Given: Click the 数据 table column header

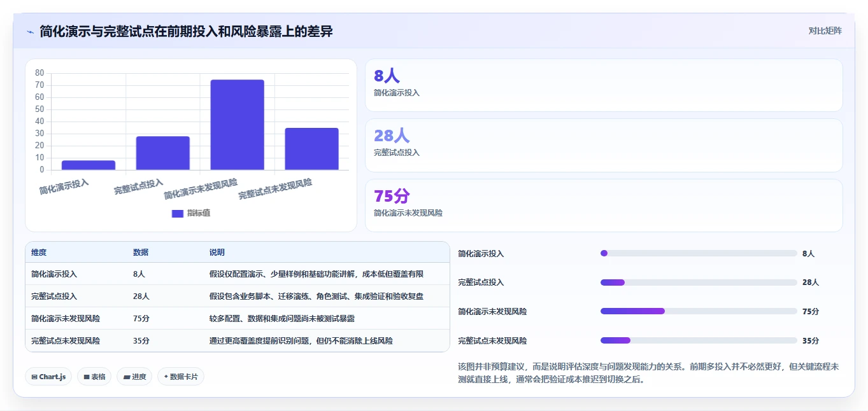Looking at the screenshot, I should (x=141, y=253).
